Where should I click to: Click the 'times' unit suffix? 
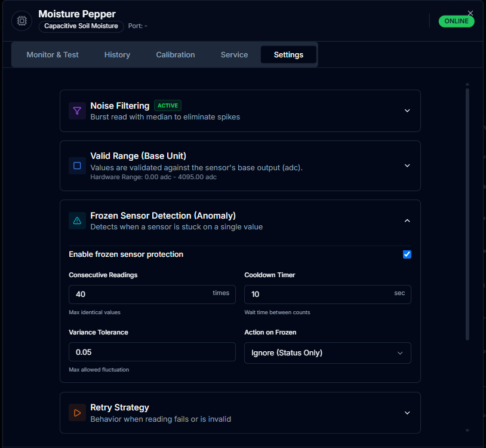pos(221,293)
